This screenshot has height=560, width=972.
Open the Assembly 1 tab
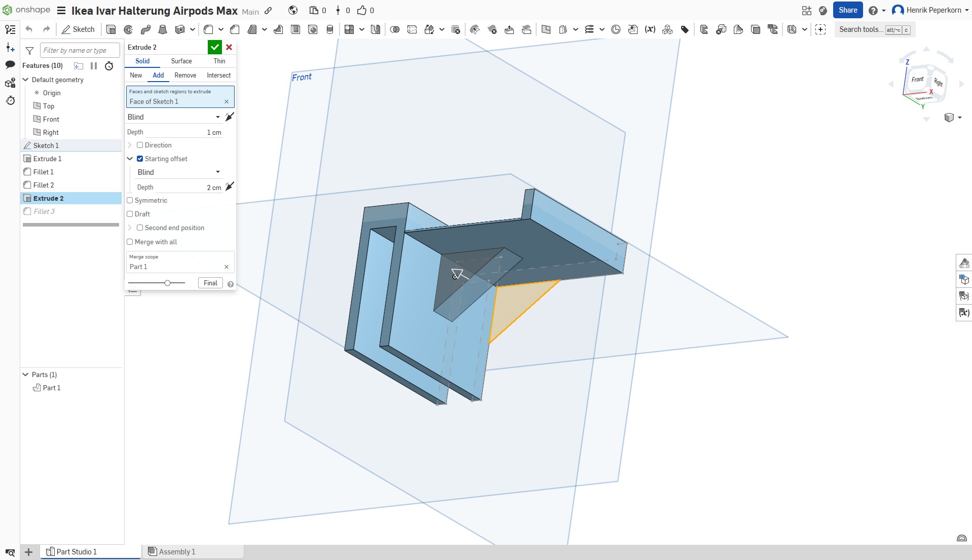coord(176,552)
